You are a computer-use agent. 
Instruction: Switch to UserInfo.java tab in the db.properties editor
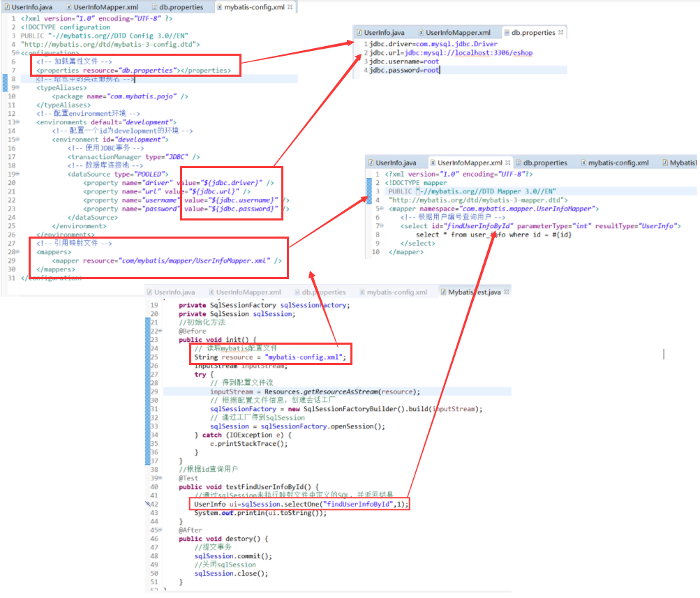point(381,33)
